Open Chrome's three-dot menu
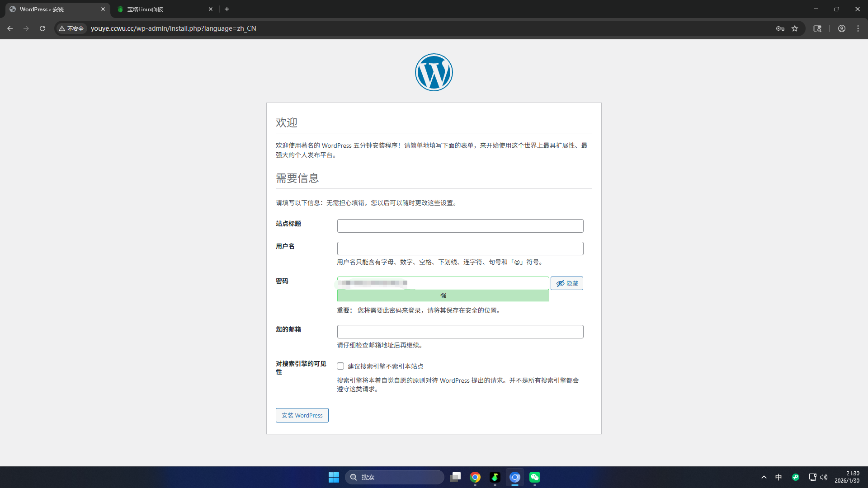The image size is (868, 488). tap(858, 28)
